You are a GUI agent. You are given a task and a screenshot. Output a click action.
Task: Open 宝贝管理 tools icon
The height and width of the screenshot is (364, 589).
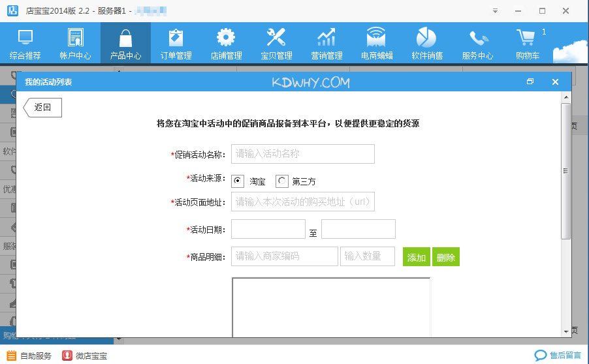pos(276,43)
